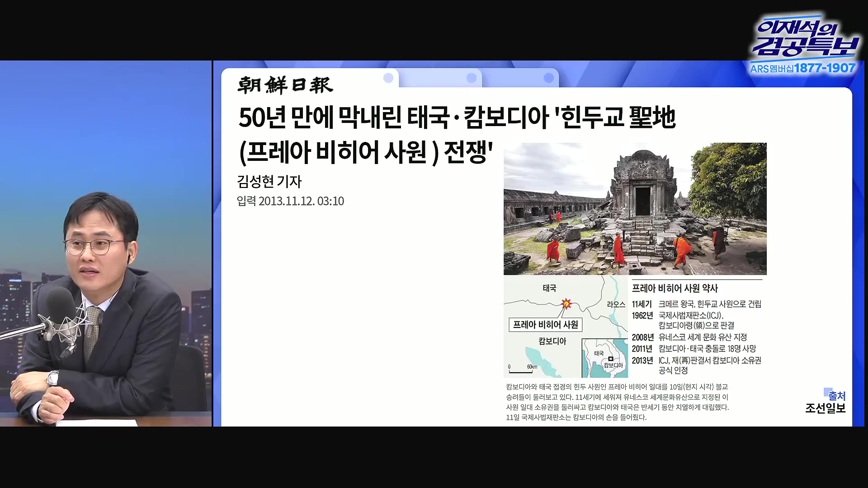Click the inset Thailand-Cambodia locator map
This screenshot has width=868, height=488.
tap(604, 358)
